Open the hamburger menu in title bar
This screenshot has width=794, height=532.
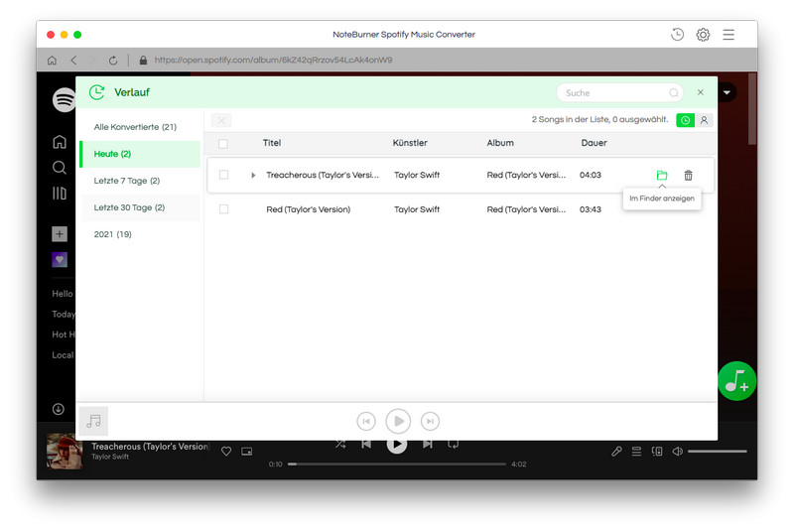(x=728, y=35)
